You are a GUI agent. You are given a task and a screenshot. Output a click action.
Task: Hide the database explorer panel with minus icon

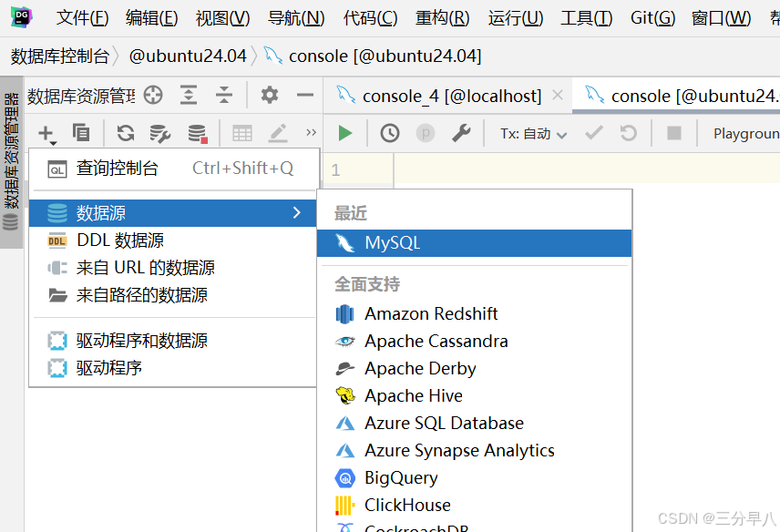(x=305, y=95)
